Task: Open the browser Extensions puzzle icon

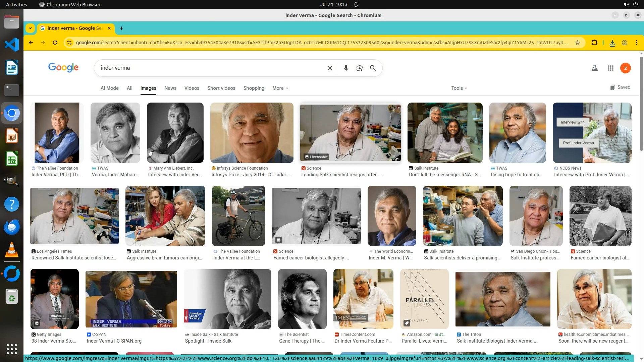Action: point(595,43)
